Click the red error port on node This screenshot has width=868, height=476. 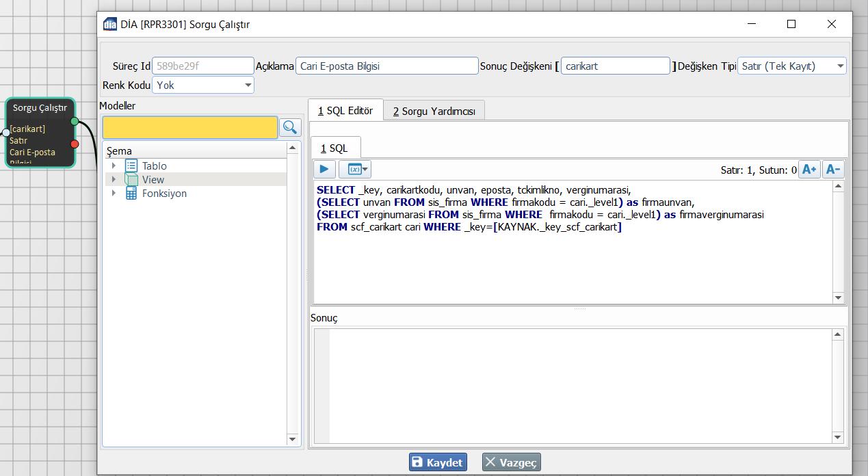point(75,144)
